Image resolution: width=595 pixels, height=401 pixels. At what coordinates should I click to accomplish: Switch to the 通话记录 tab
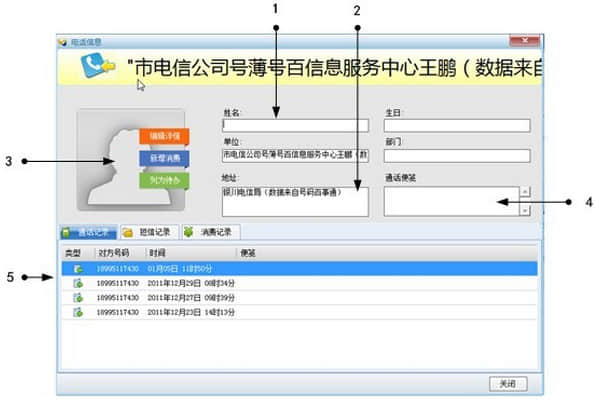coord(88,232)
